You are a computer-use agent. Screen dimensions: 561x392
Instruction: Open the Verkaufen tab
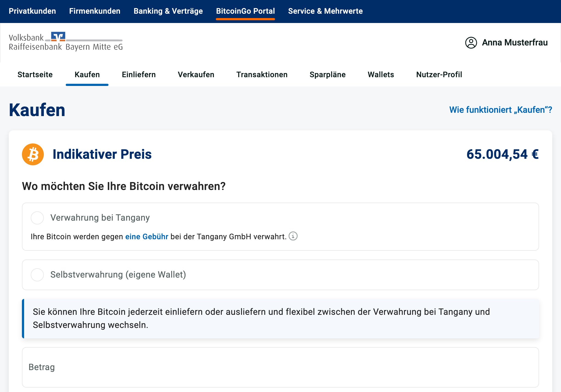tap(196, 74)
